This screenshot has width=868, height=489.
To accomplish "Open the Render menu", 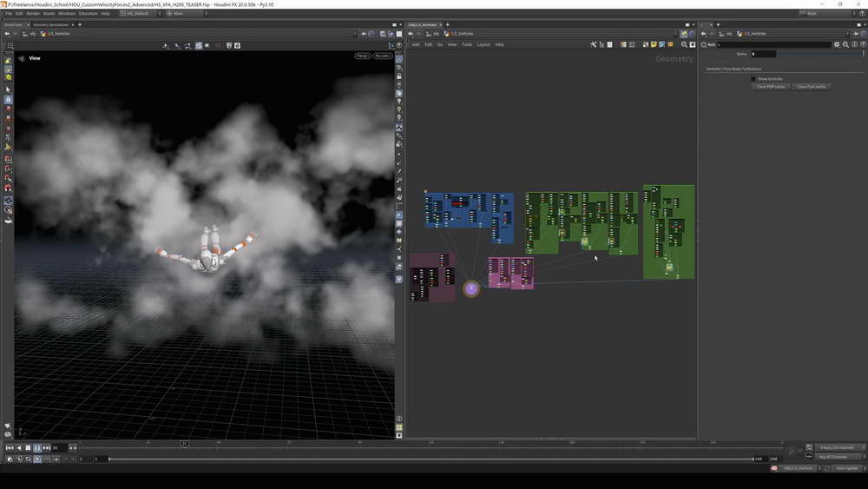I will click(33, 14).
